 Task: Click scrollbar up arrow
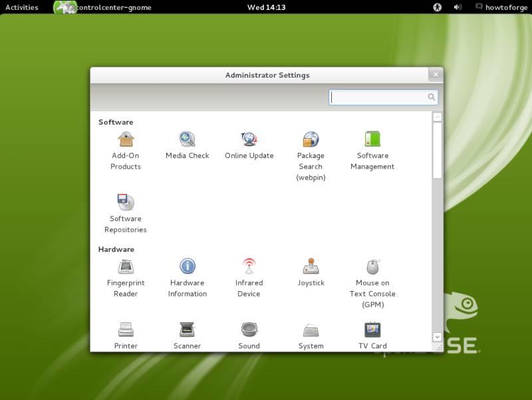(x=438, y=117)
